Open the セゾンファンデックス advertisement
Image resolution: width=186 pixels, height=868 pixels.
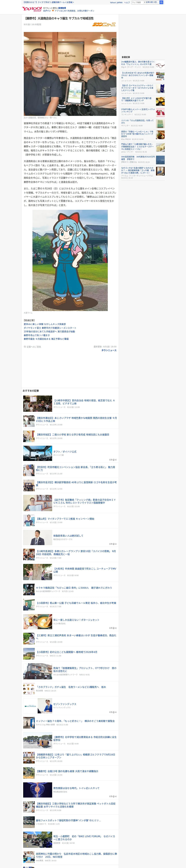65,704
